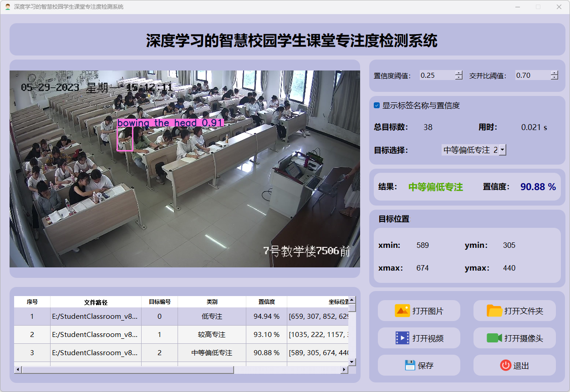The width and height of the screenshot is (570, 392).
Task: Click the yellow picture icon for 打开图片
Action: point(402,311)
